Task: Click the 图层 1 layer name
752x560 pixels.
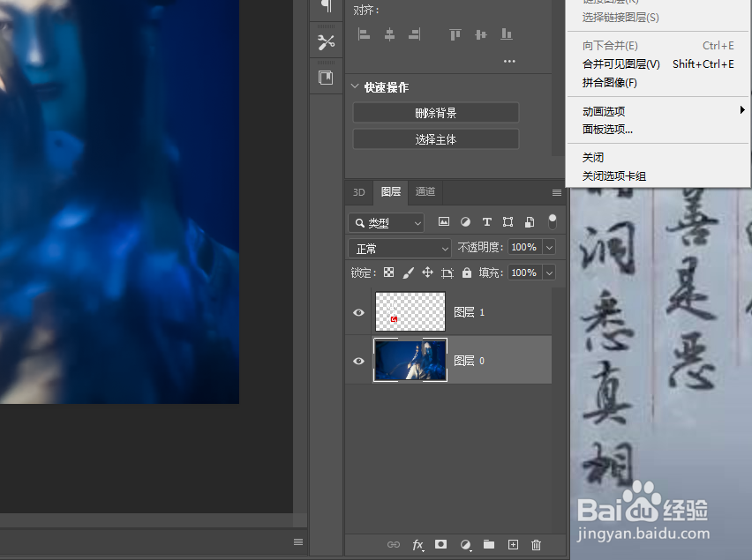Action: coord(469,312)
